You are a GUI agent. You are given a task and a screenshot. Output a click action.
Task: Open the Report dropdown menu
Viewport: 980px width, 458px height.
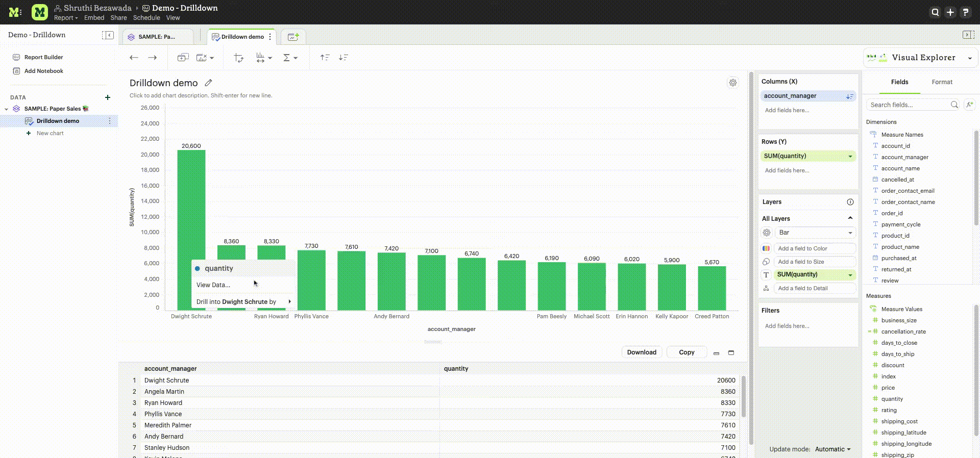click(66, 18)
